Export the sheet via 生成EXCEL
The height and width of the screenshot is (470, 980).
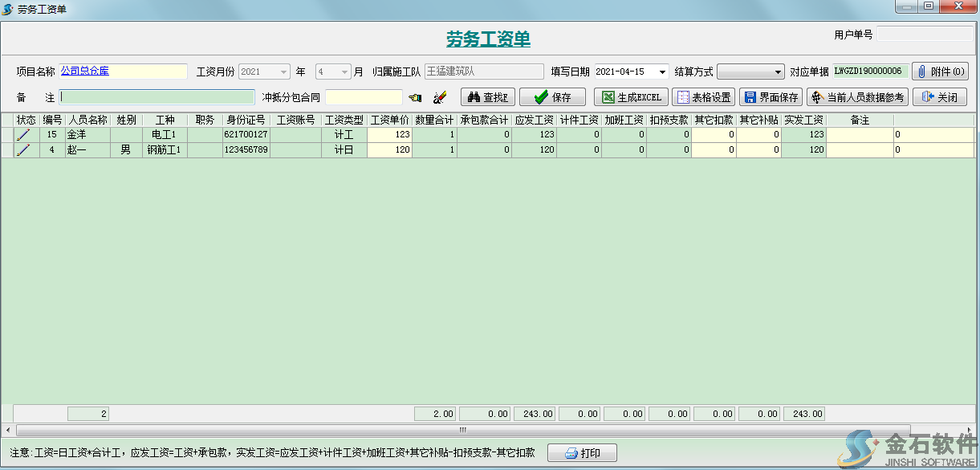(x=631, y=97)
